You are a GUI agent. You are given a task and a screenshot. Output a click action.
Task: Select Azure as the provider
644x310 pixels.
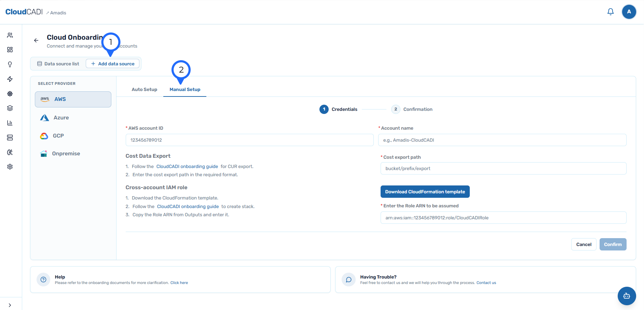73,118
